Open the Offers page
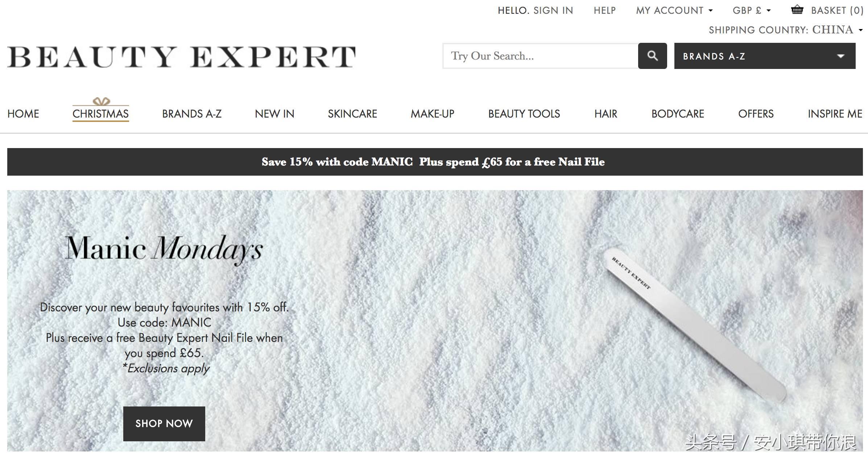The height and width of the screenshot is (458, 868). coord(756,114)
